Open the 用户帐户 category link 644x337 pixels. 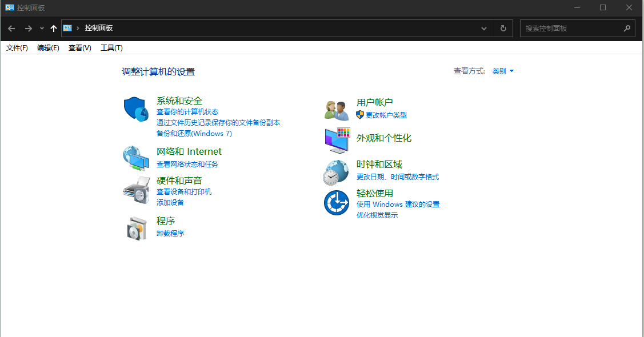tap(375, 102)
